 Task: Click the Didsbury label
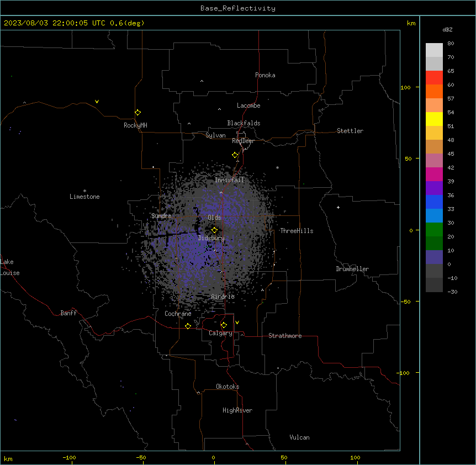pyautogui.click(x=211, y=238)
